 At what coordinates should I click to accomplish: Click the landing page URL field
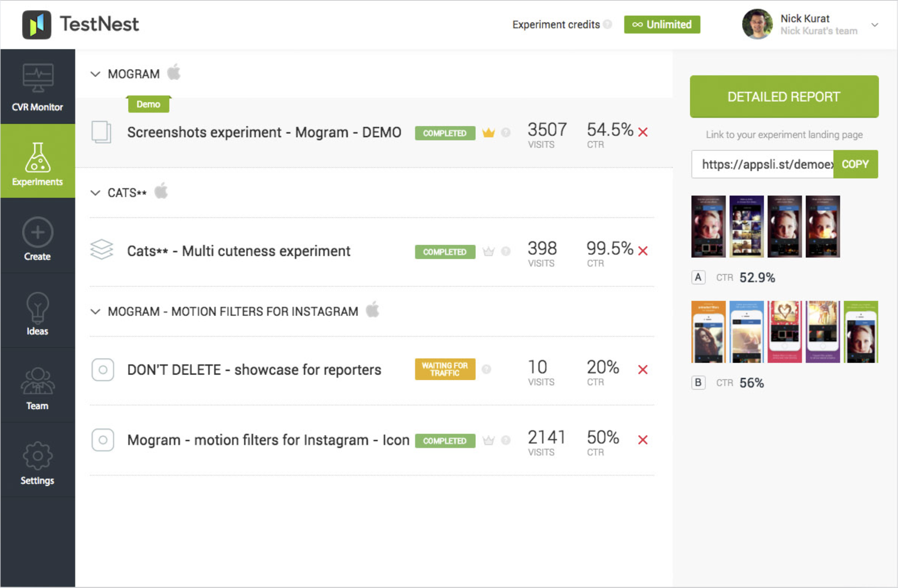[762, 164]
